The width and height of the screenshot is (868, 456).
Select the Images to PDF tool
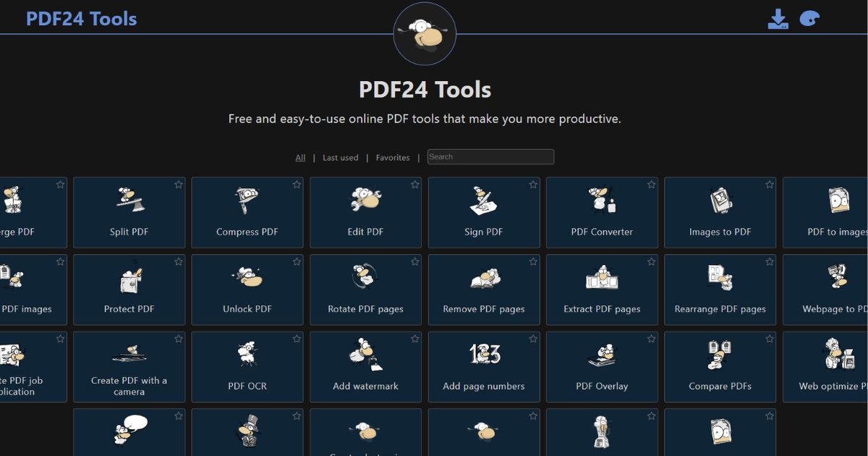[720, 212]
